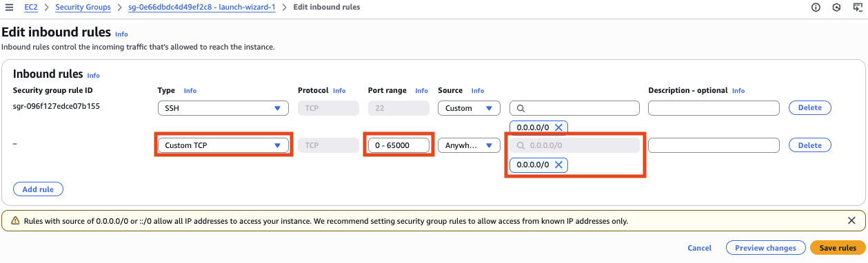The image size is (868, 263).
Task: Click the Add rule button
Action: click(x=38, y=189)
